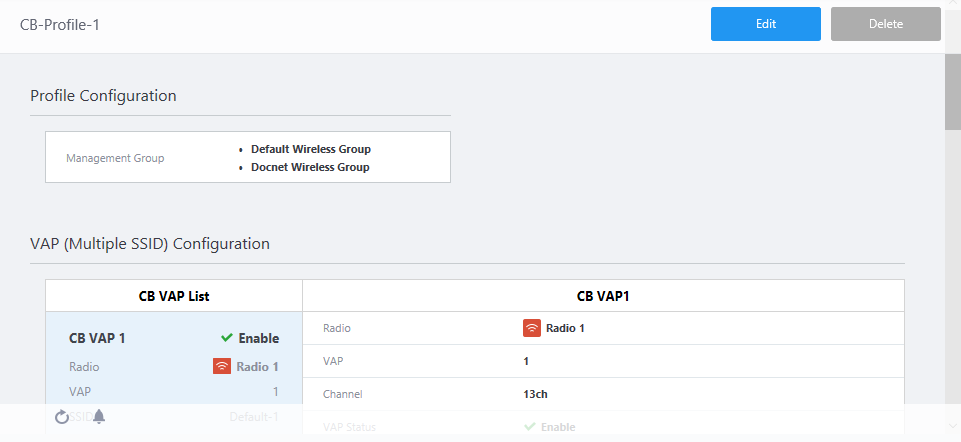
Task: Click the CB VAP List column header
Action: pyautogui.click(x=174, y=296)
